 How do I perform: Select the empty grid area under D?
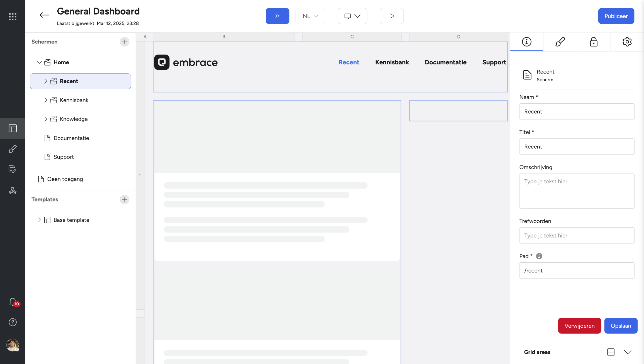tap(458, 111)
